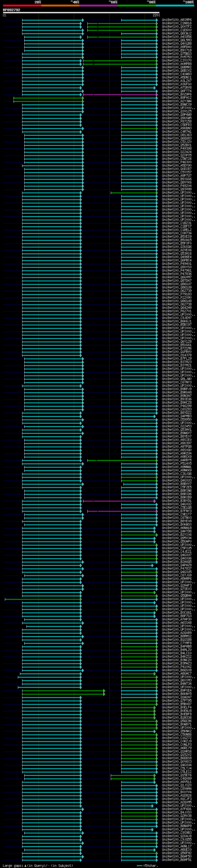
Task: Click label UniRef100_B7FNY3
Action: [177, 511]
